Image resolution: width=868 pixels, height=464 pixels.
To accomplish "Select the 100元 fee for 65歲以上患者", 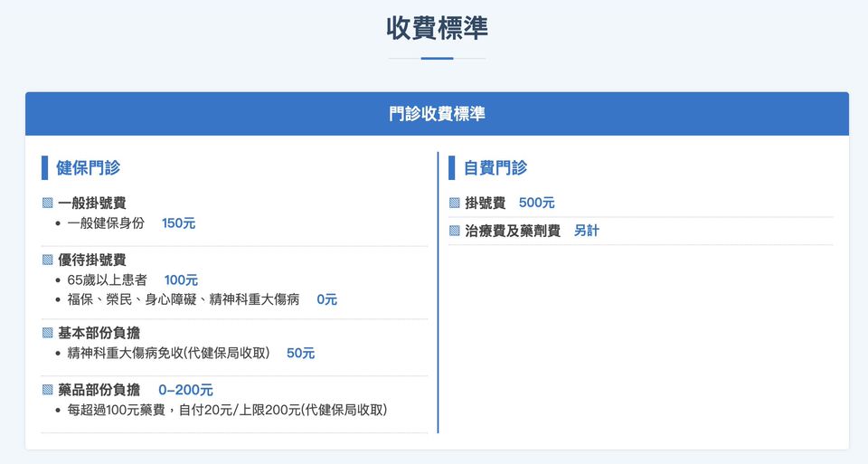I will coord(181,280).
